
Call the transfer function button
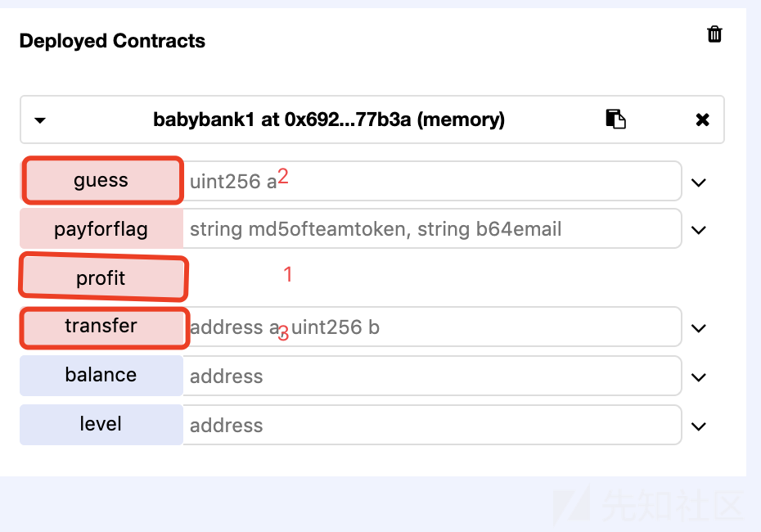(x=101, y=327)
